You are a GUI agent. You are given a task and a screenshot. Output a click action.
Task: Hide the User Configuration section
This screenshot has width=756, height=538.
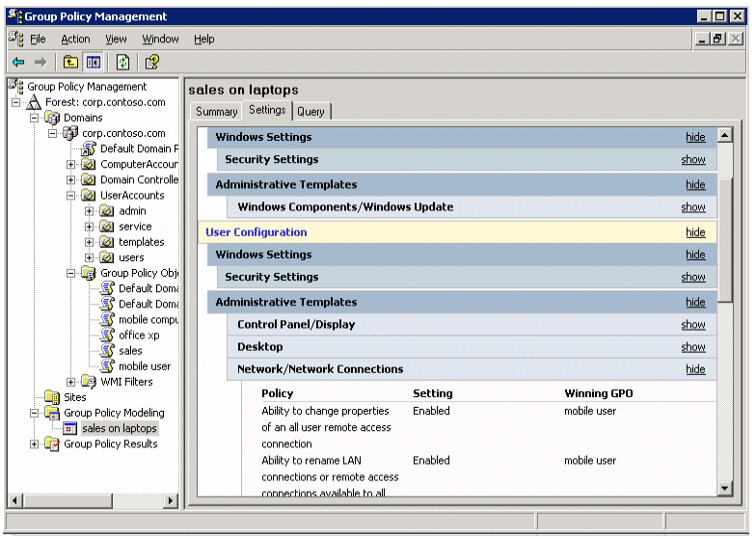(x=695, y=232)
